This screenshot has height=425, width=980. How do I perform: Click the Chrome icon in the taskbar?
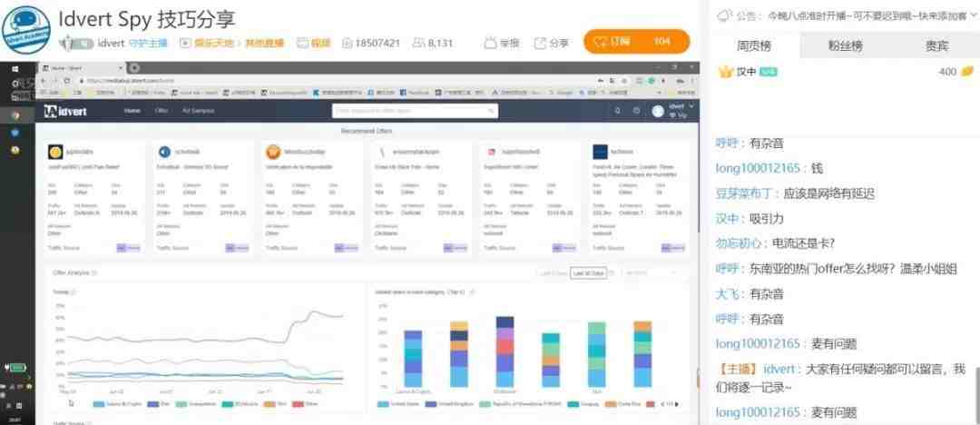[15, 116]
